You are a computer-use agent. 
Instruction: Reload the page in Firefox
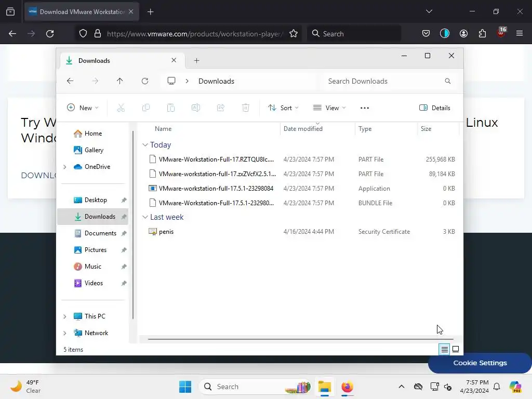coord(50,34)
